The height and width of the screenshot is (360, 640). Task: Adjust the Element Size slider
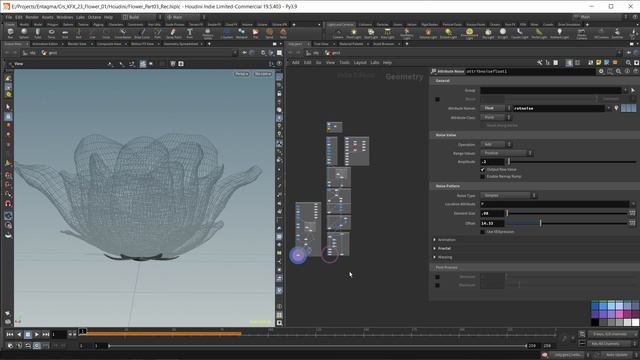click(x=567, y=213)
